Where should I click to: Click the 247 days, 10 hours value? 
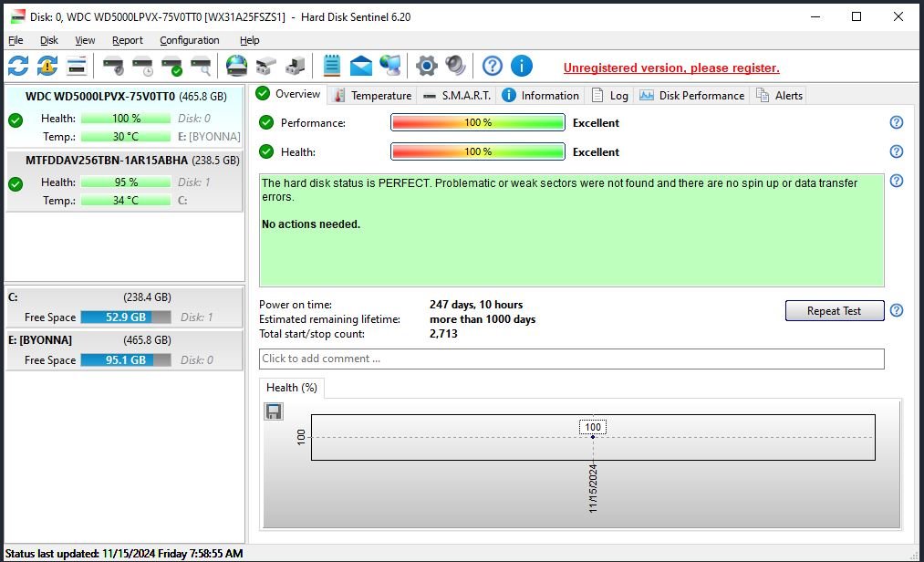476,305
